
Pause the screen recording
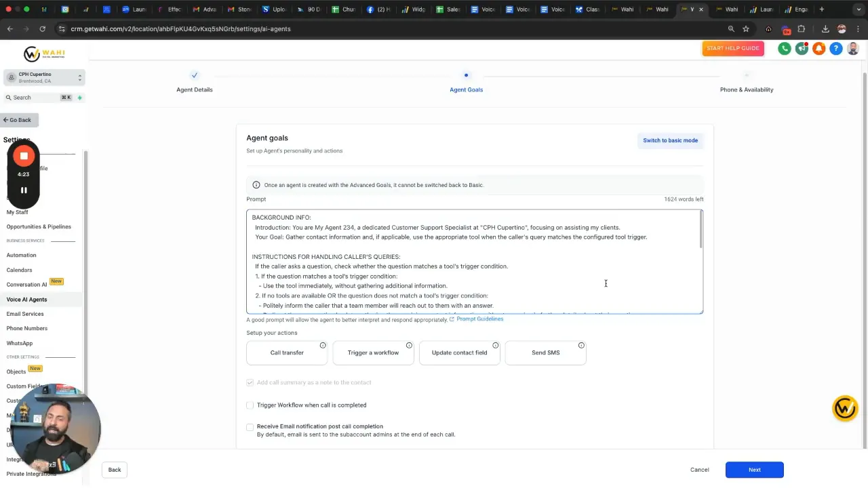click(x=24, y=190)
